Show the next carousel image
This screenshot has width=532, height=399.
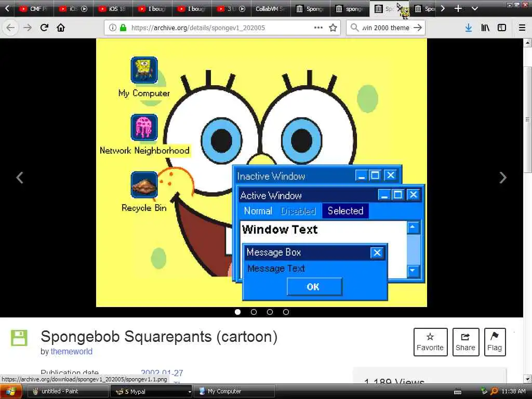[503, 178]
